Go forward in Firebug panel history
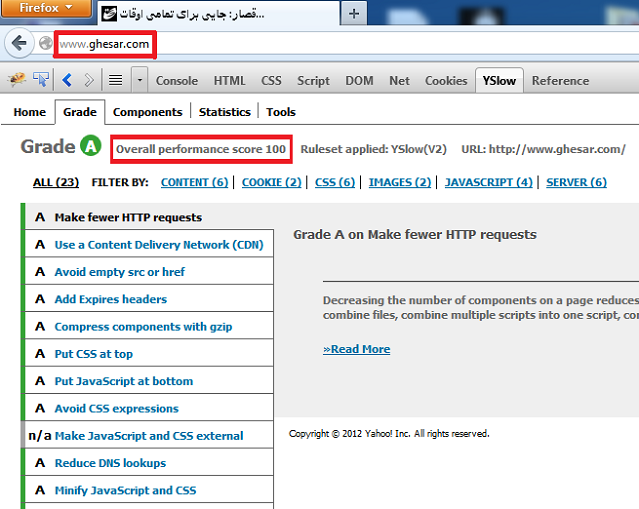 89,80
